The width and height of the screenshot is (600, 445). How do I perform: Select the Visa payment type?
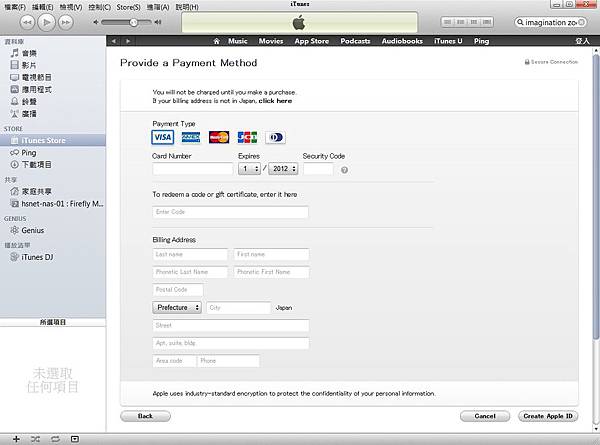pyautogui.click(x=163, y=137)
